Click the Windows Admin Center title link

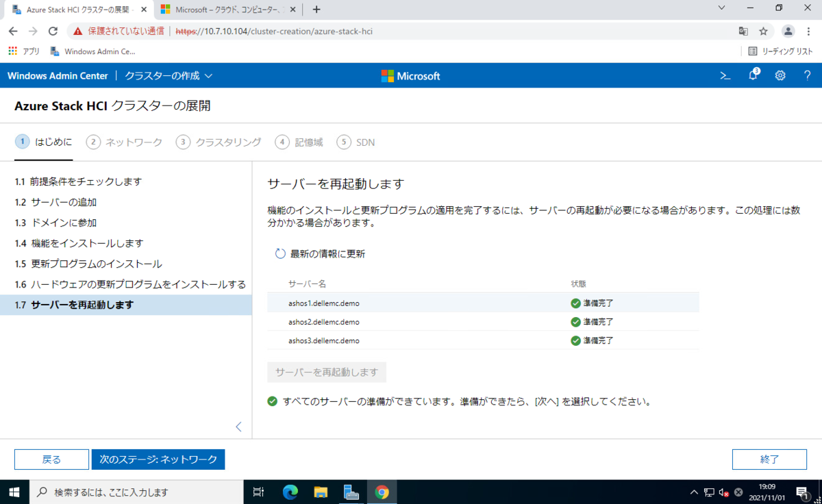tap(58, 76)
